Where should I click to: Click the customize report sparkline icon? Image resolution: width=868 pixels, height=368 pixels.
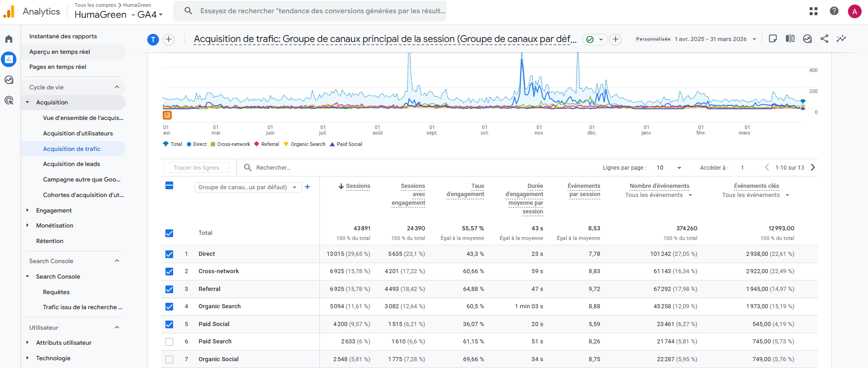[841, 39]
